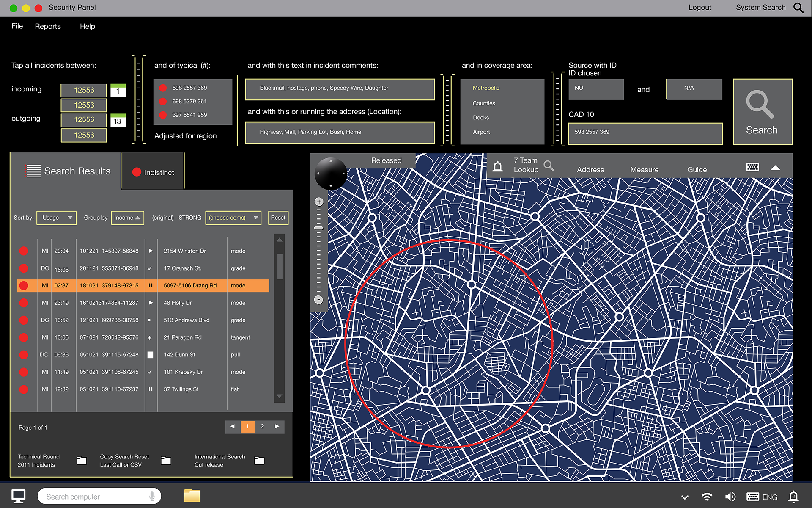Click the map zoom-in plus button
812x508 pixels.
pyautogui.click(x=319, y=202)
